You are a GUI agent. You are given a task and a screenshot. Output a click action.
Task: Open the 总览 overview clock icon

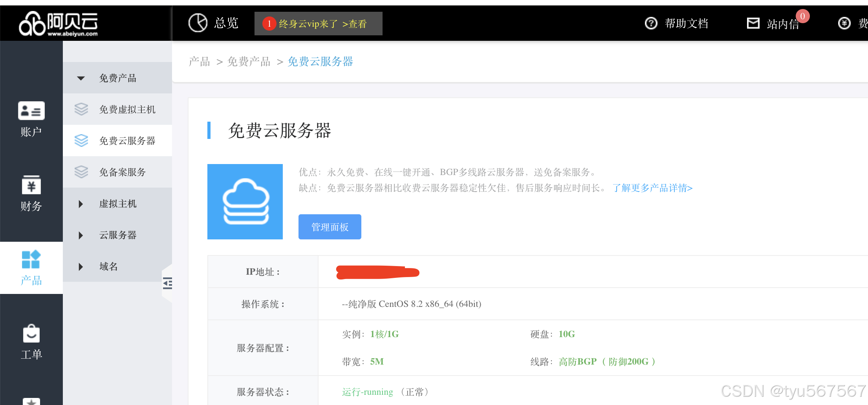tap(198, 23)
